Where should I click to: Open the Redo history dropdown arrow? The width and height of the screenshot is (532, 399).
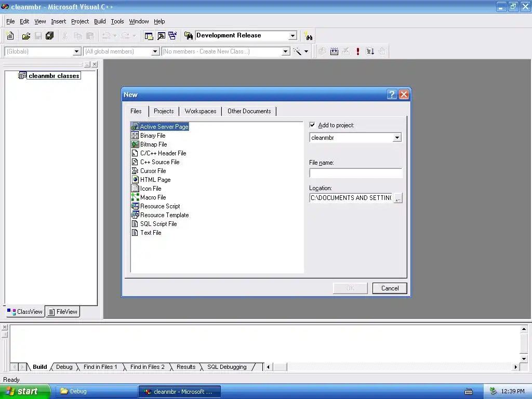134,36
